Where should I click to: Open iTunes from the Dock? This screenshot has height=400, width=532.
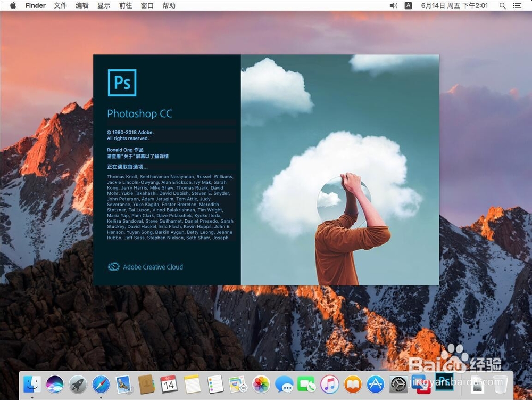pyautogui.click(x=329, y=383)
